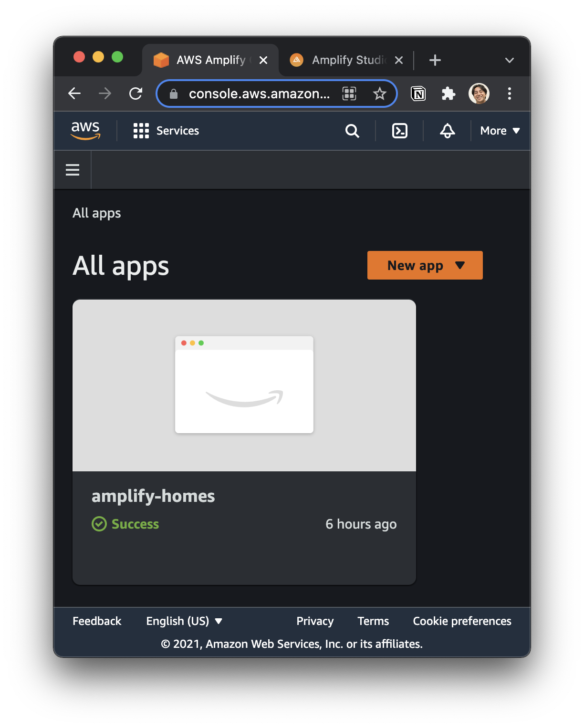Open the notifications bell

[447, 131]
